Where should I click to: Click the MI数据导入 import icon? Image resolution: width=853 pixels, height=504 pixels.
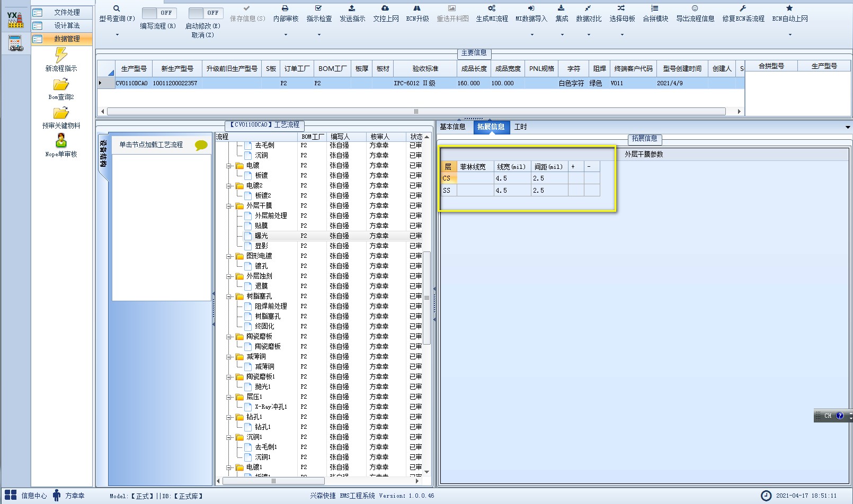tap(531, 8)
